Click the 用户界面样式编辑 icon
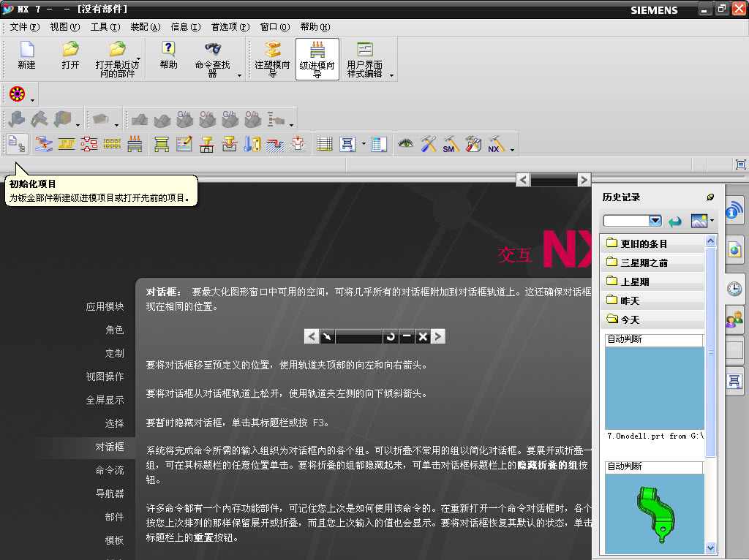The height and width of the screenshot is (560, 749). 365,59
